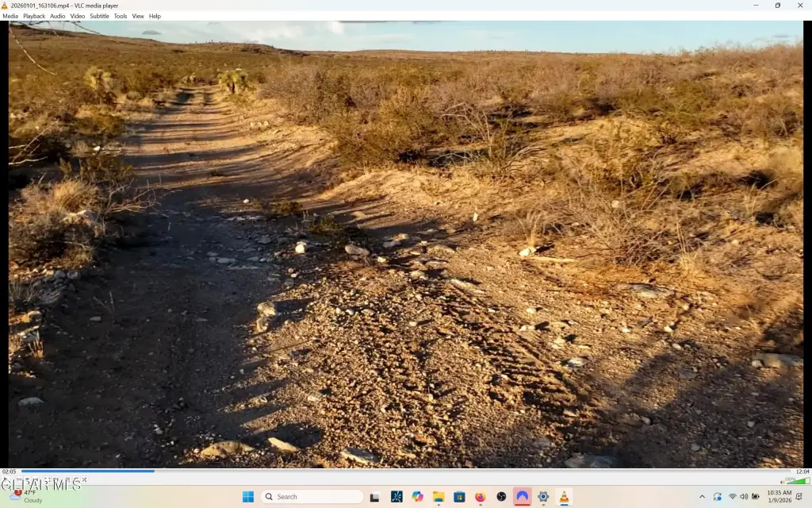The width and height of the screenshot is (812, 508).
Task: Click the VLC cone taskbar icon
Action: coord(564,497)
